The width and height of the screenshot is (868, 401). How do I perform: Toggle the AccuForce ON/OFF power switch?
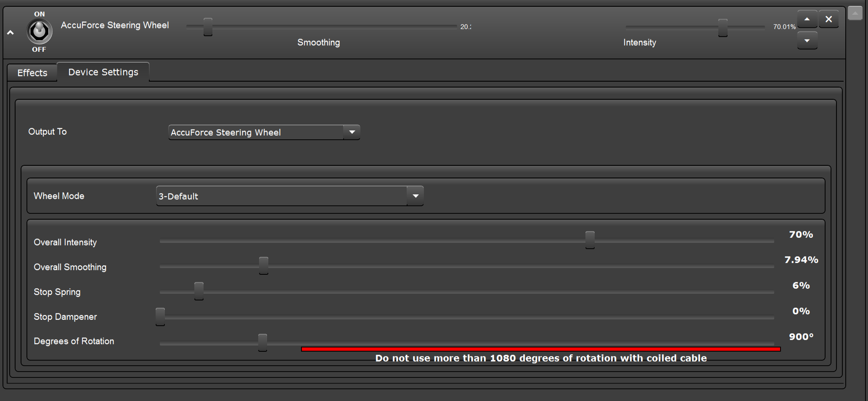click(x=39, y=31)
